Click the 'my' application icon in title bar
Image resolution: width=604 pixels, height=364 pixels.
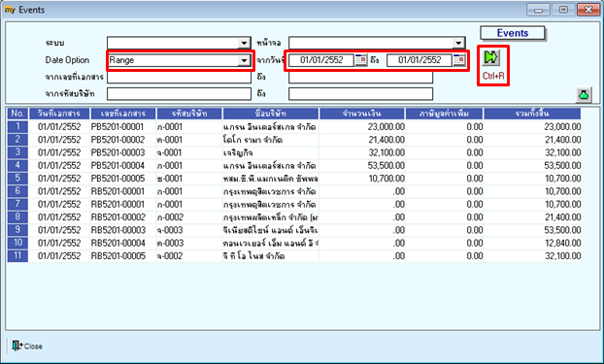10,10
